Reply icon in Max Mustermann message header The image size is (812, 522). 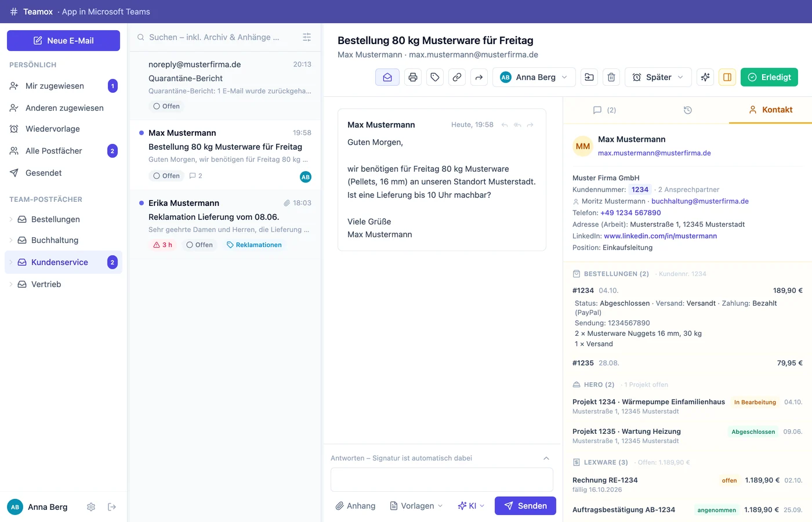point(505,125)
